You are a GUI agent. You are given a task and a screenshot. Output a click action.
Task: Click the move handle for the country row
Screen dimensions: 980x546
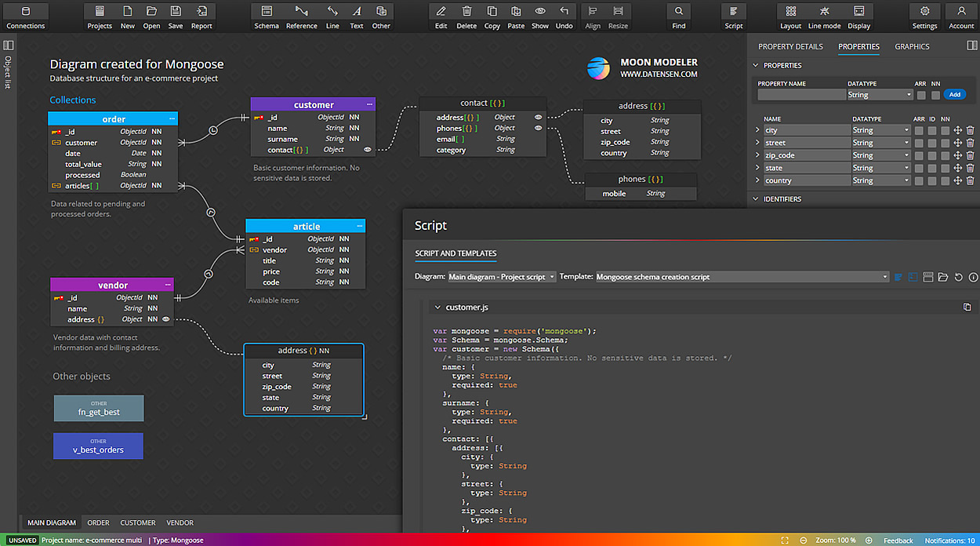point(957,180)
